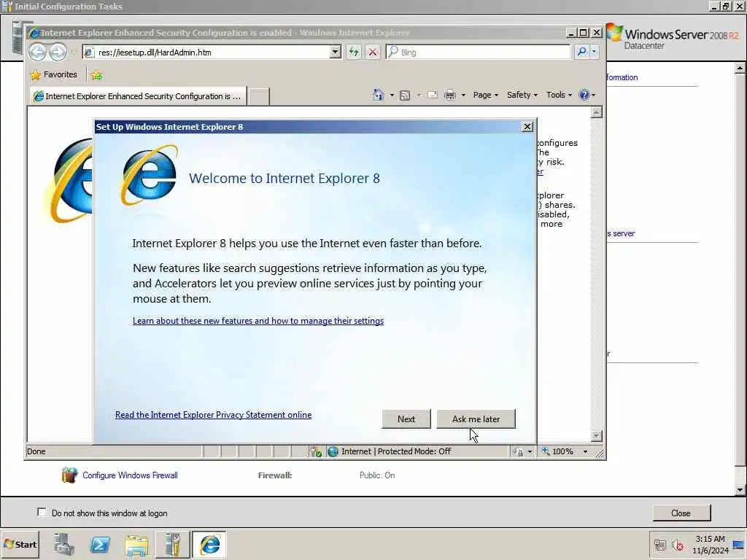
Task: Expand the Print dropdown arrow
Action: coord(463,96)
